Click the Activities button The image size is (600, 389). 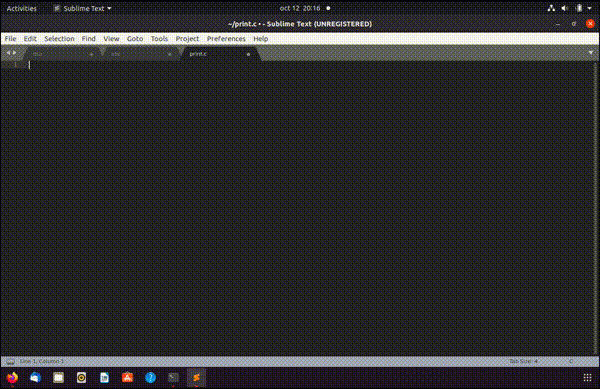[21, 8]
